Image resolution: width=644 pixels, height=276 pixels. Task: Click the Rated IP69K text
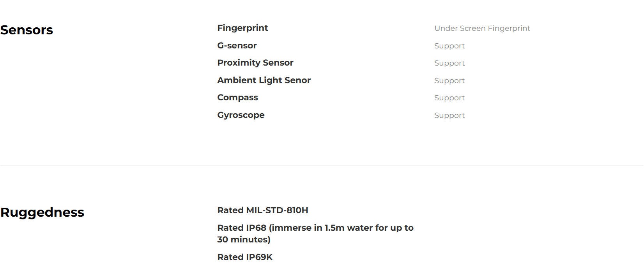tap(245, 257)
